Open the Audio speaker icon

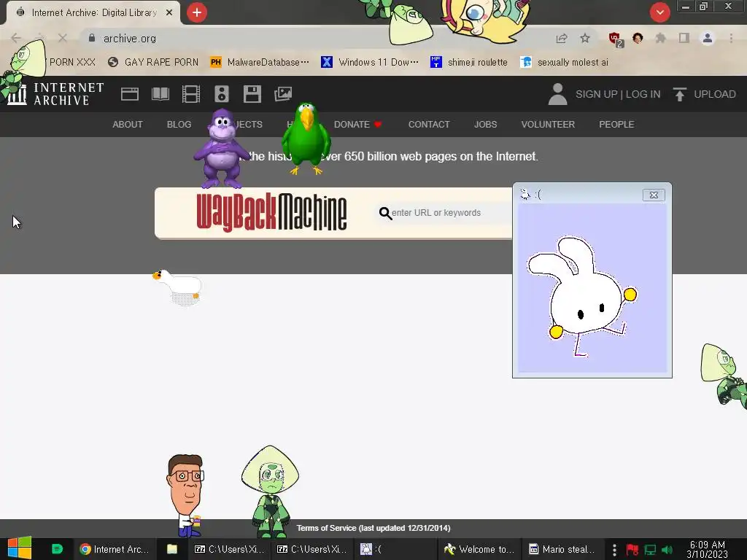pos(222,94)
